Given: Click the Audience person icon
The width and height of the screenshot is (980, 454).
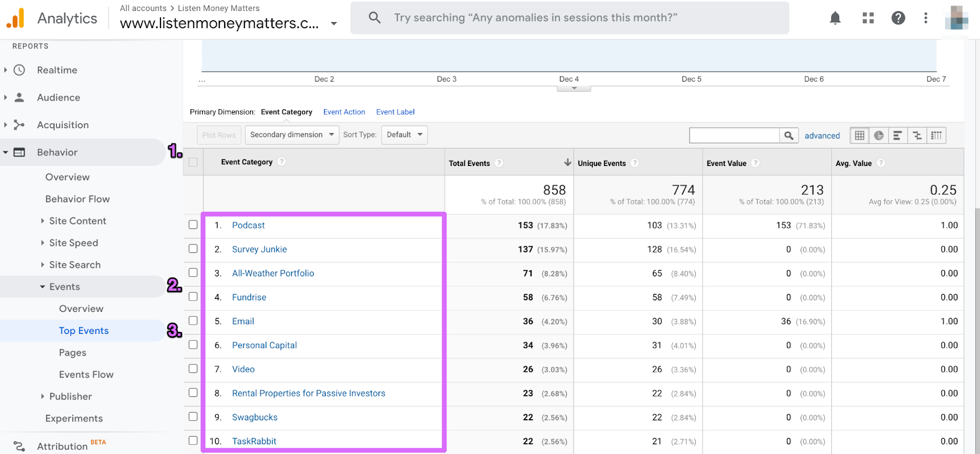Looking at the screenshot, I should click(x=20, y=97).
